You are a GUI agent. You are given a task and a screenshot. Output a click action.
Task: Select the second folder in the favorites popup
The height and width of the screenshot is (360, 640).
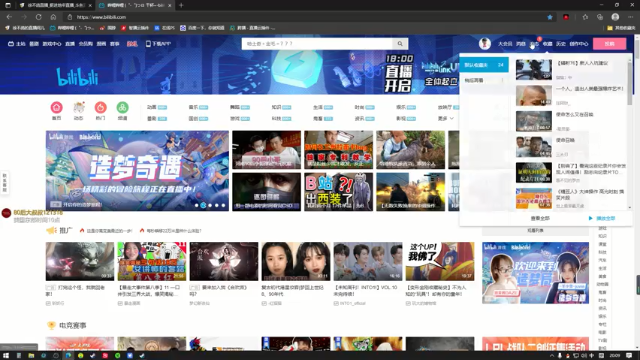[484, 80]
